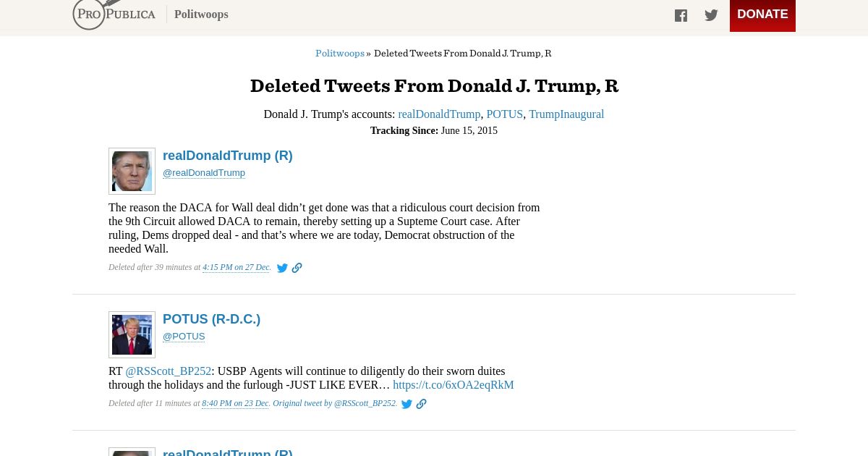
Task: Click Trump's profile photo thumbnail on first tweet
Action: click(132, 171)
